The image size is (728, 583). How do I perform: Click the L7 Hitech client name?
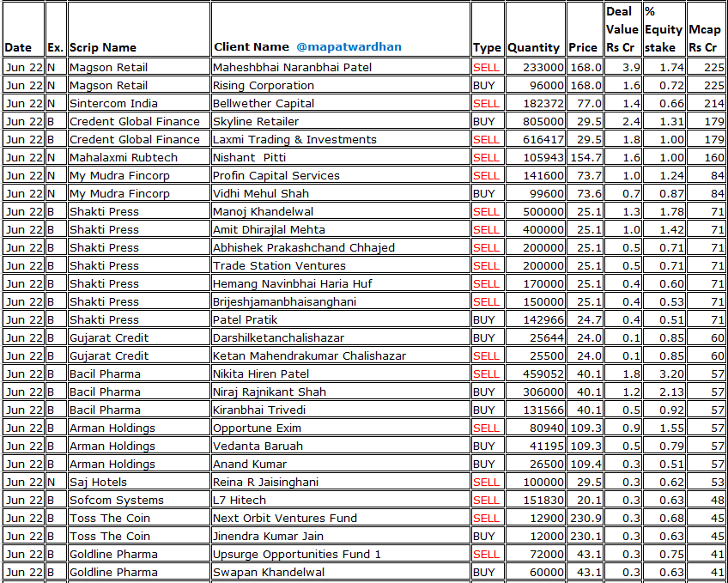tap(340, 501)
